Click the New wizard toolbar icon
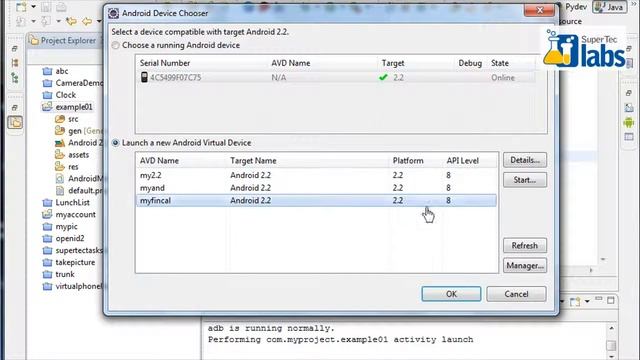The height and width of the screenshot is (360, 640). coord(21,7)
